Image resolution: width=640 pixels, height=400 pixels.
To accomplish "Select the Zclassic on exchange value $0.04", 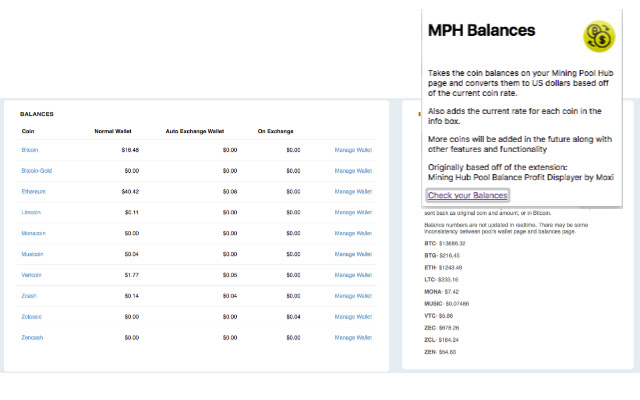I will [293, 317].
